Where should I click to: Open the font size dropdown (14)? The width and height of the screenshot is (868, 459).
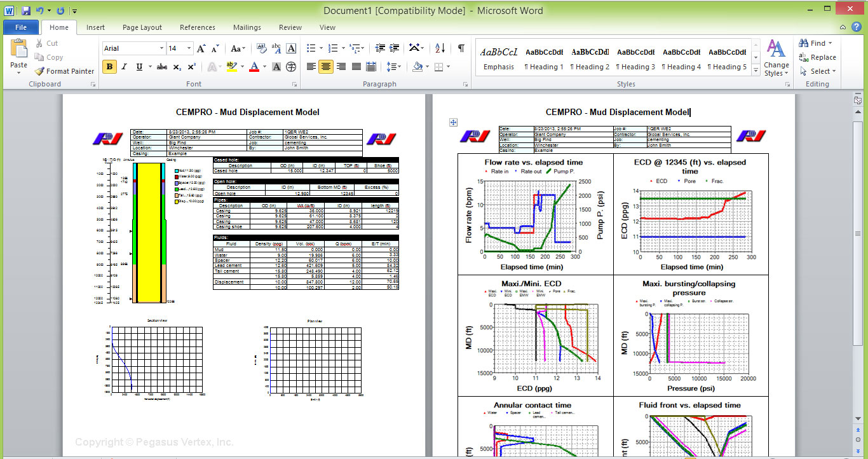point(189,48)
